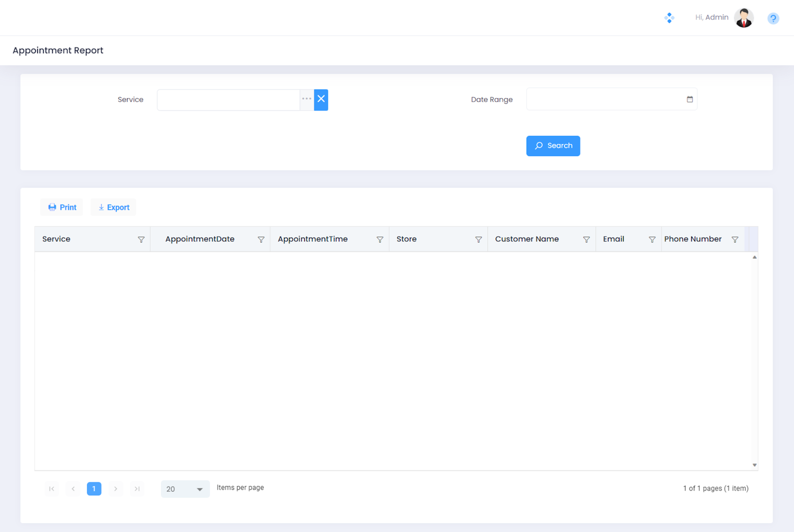Print the appointment report
This screenshot has width=794, height=532.
coord(62,207)
